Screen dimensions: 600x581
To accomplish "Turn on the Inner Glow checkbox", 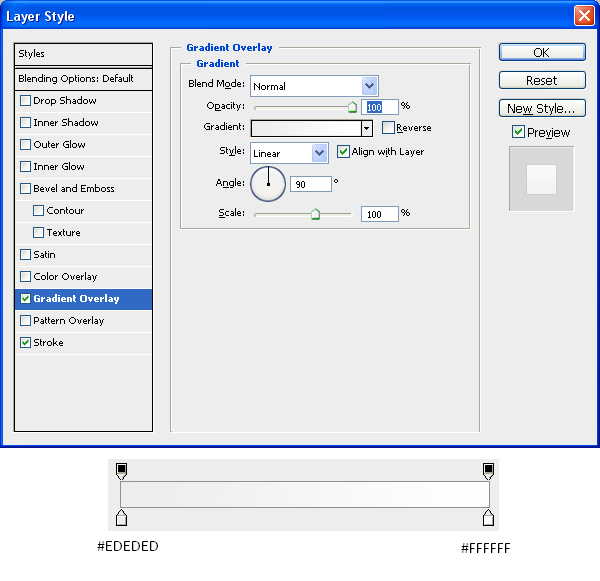I will (x=25, y=166).
